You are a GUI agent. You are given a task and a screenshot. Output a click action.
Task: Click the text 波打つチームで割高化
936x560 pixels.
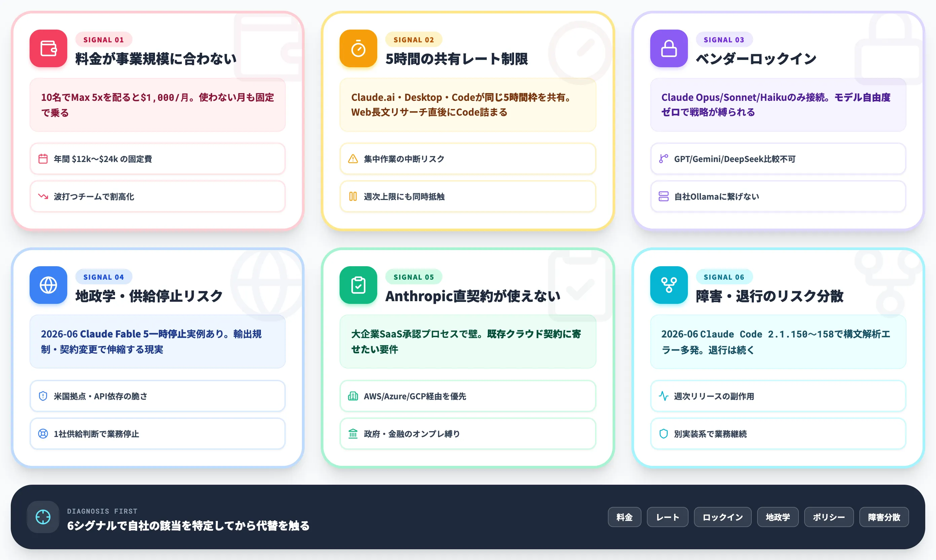pyautogui.click(x=94, y=197)
